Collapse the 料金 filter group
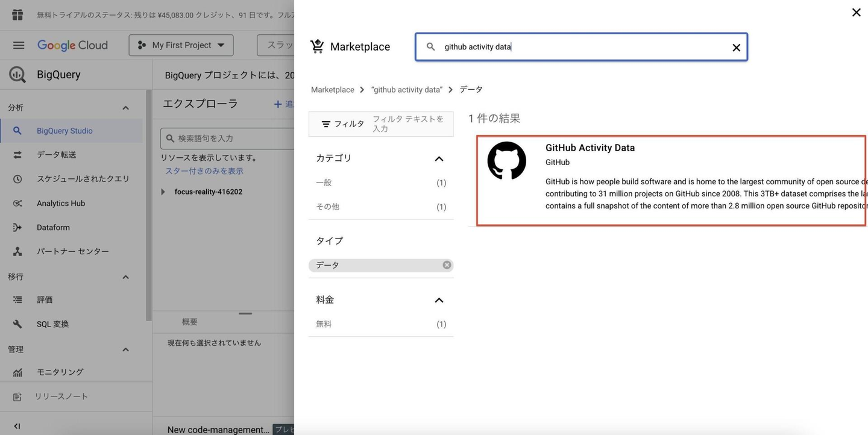Screen dimensions: 868x435 (x=439, y=300)
